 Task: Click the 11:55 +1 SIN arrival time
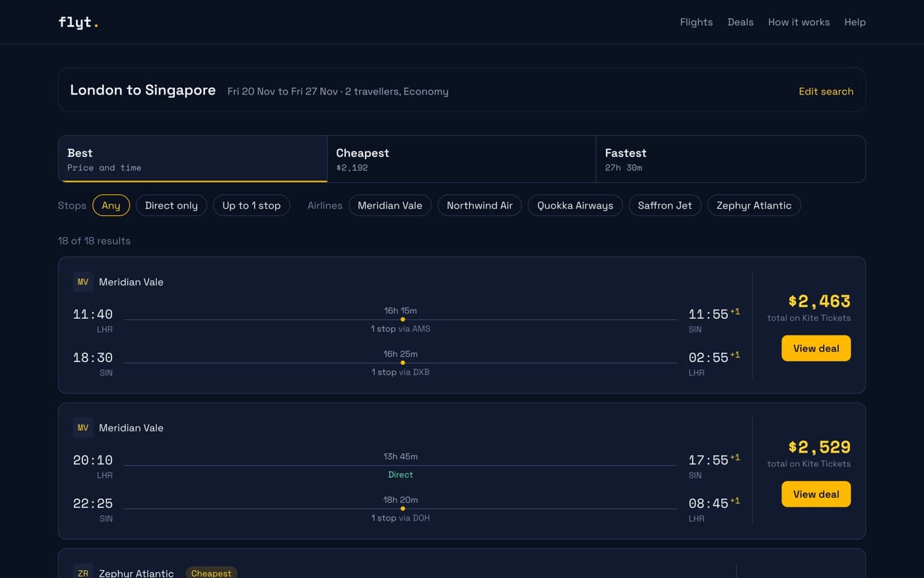(x=714, y=314)
